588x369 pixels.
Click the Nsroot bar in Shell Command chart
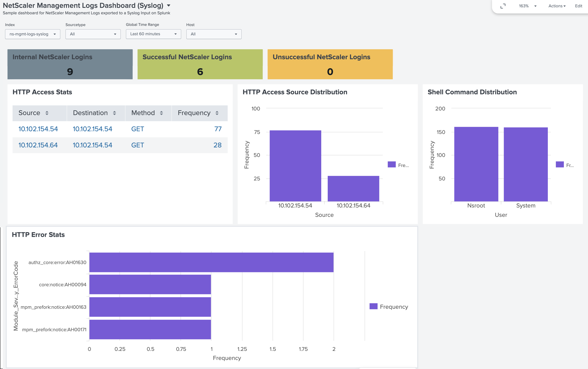[476, 164]
